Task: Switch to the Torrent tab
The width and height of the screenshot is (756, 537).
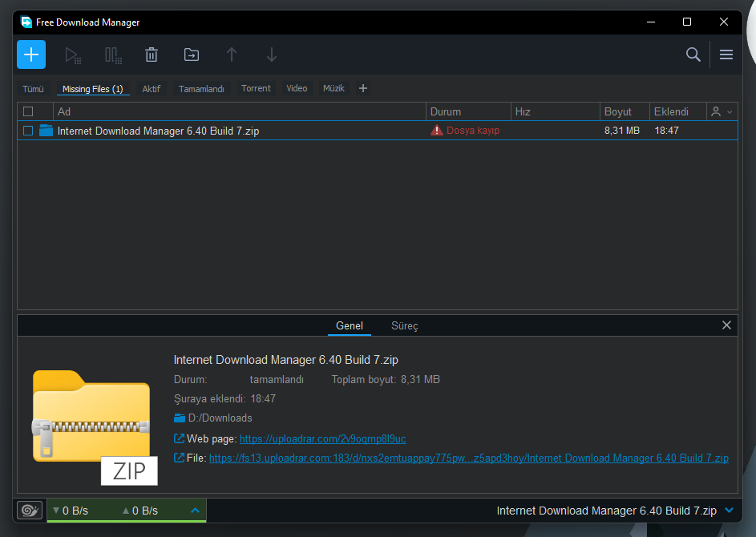Action: (x=256, y=88)
